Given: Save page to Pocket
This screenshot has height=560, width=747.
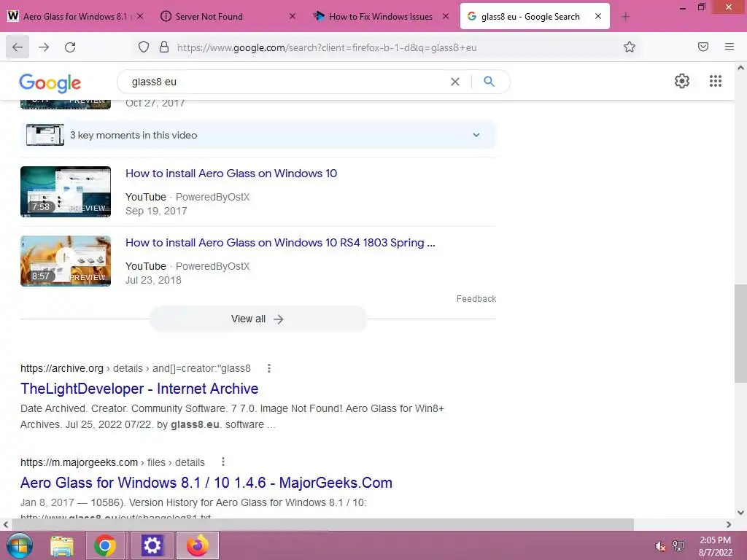Looking at the screenshot, I should (x=703, y=47).
